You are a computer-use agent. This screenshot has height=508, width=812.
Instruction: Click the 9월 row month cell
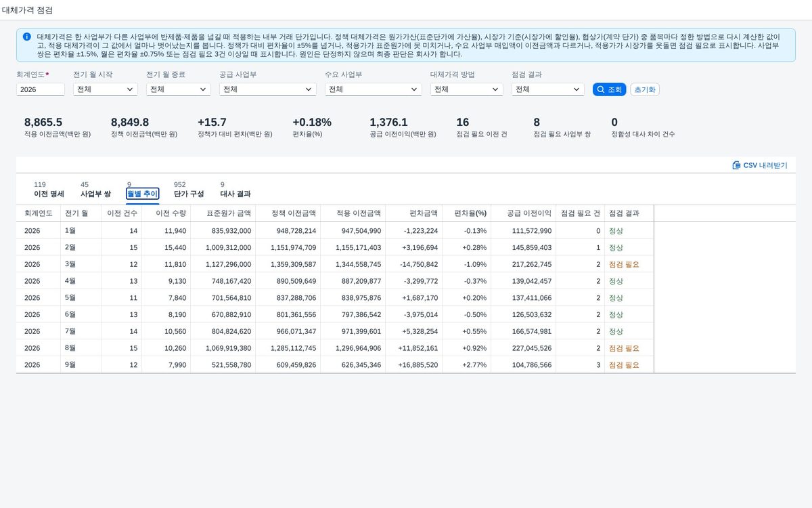click(x=81, y=364)
